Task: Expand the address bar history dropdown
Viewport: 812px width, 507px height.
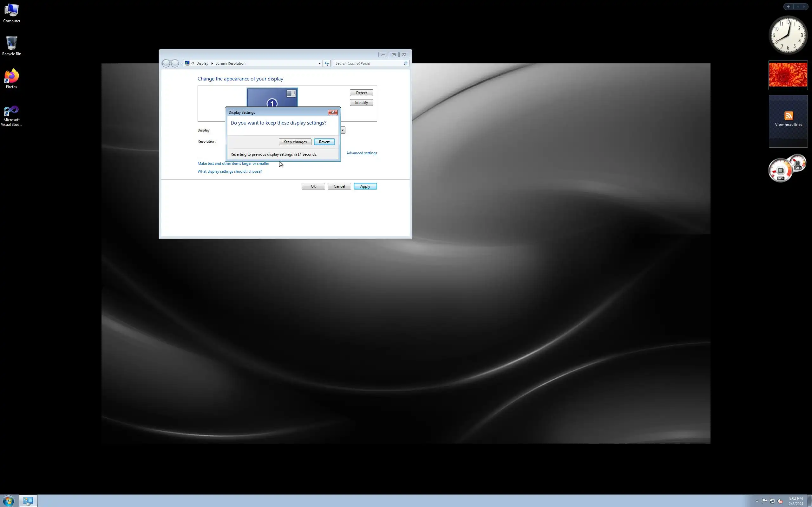Action: point(319,63)
